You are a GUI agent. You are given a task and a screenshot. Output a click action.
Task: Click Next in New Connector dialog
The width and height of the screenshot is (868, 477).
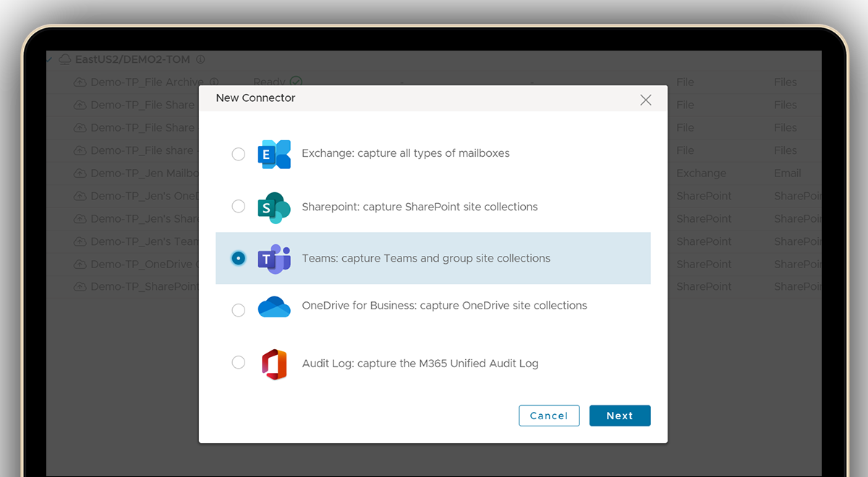click(620, 416)
